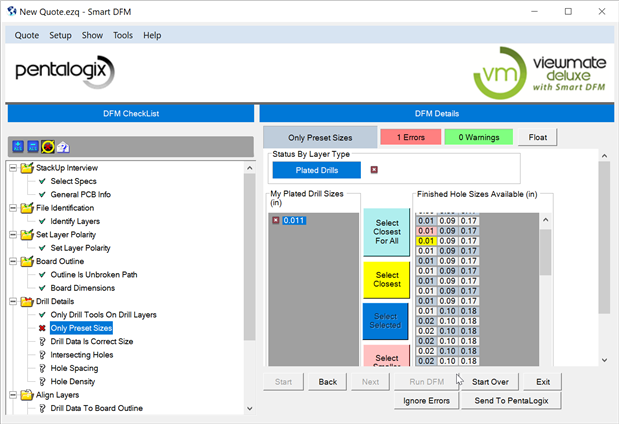Screen dimensions: 619x424
Task: Select the 0.011 plated drill size entry
Action: click(294, 220)
